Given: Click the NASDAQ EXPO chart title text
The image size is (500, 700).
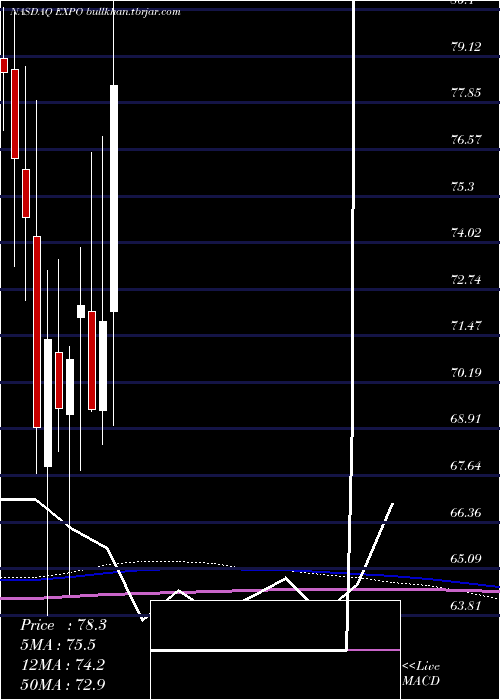Looking at the screenshot, I should 94,12.
